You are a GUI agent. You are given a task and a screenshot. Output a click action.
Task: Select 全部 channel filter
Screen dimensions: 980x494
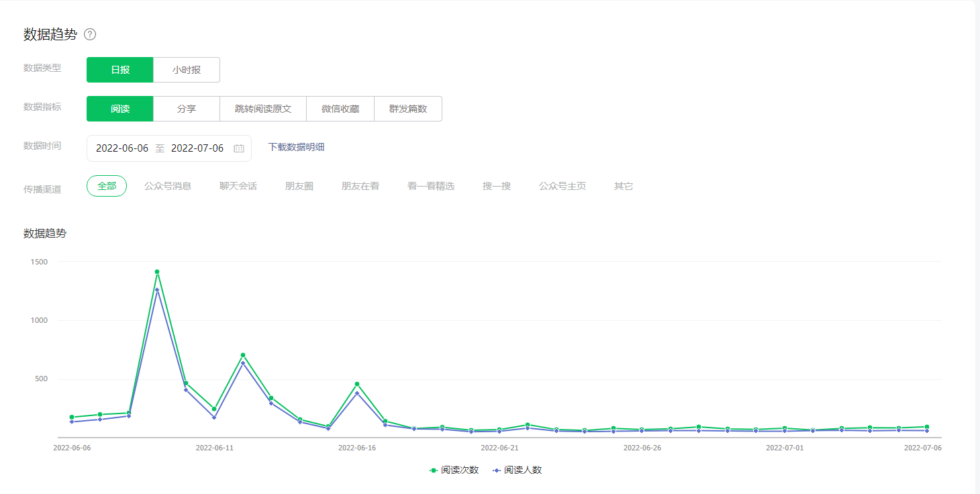coord(107,186)
